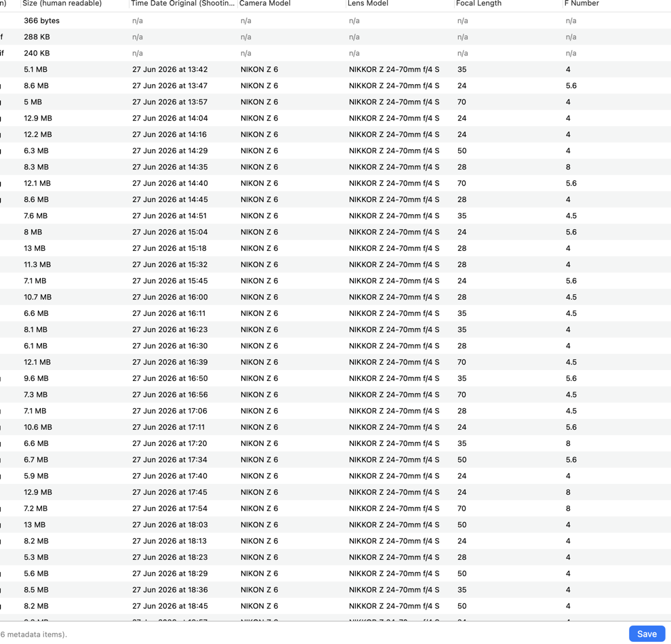This screenshot has height=644, width=671.
Task: Click the F Number column header
Action: click(582, 3)
